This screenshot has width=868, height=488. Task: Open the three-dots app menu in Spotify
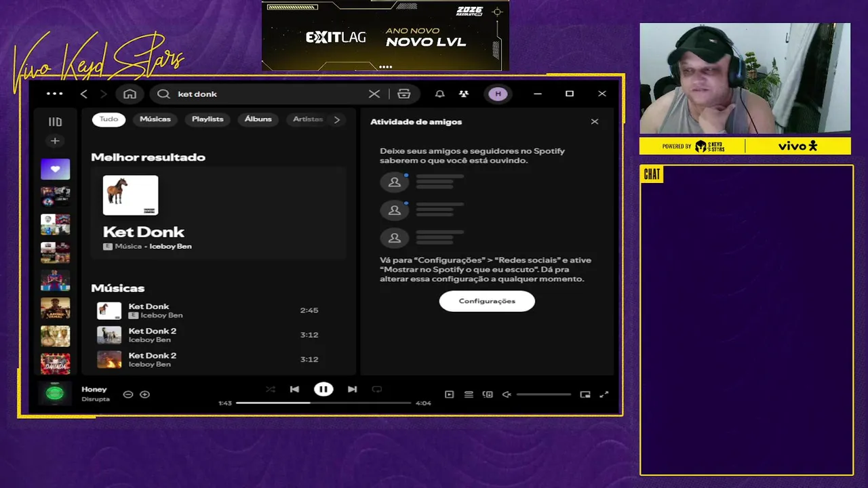pos(54,94)
